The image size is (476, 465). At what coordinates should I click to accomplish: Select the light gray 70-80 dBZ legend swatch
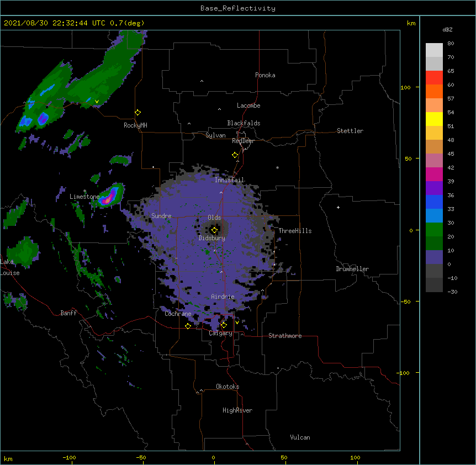click(x=434, y=50)
